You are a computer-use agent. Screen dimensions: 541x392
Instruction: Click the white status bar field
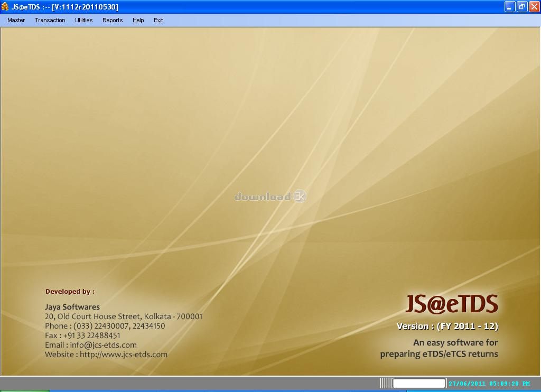419,384
